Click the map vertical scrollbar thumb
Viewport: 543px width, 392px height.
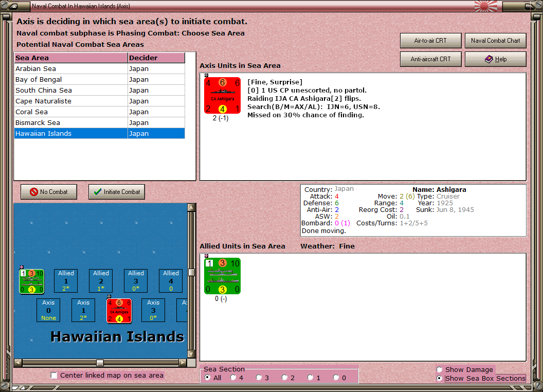click(x=191, y=273)
